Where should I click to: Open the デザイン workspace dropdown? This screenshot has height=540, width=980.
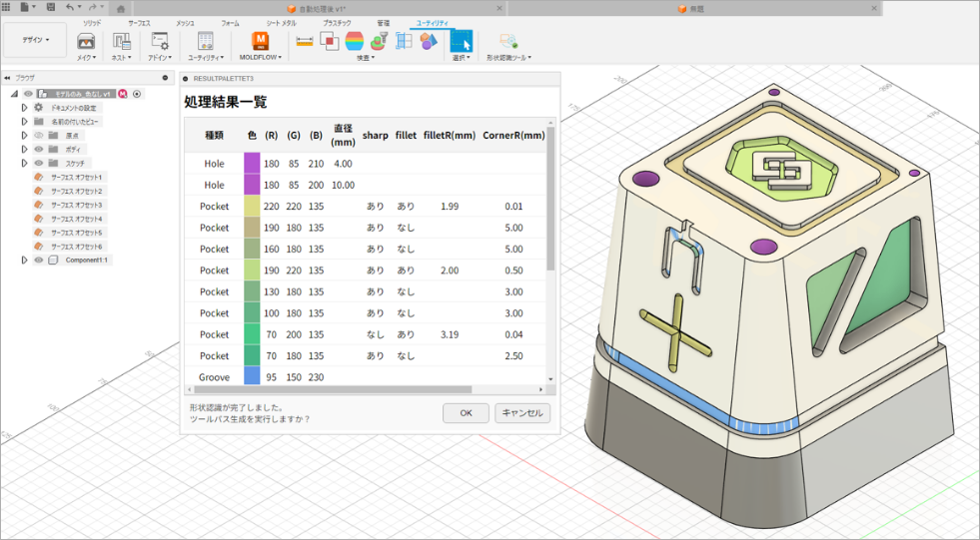pos(34,41)
